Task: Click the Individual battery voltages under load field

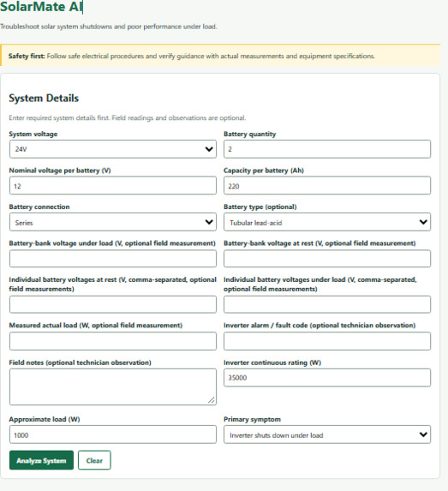Action: (x=327, y=304)
